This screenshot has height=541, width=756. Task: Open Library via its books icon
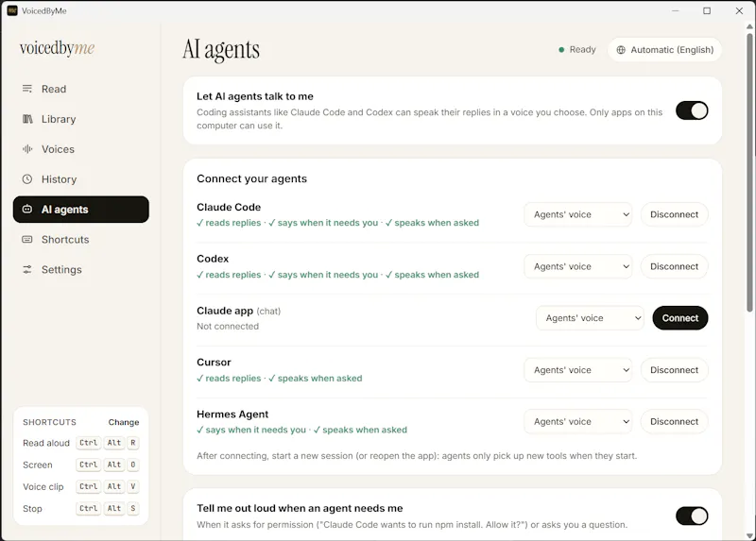(27, 119)
